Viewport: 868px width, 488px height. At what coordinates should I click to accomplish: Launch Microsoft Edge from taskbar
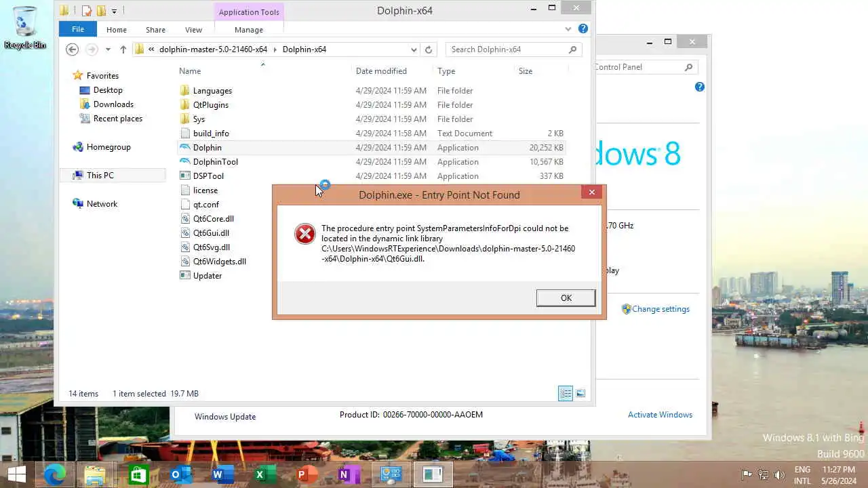(x=54, y=474)
